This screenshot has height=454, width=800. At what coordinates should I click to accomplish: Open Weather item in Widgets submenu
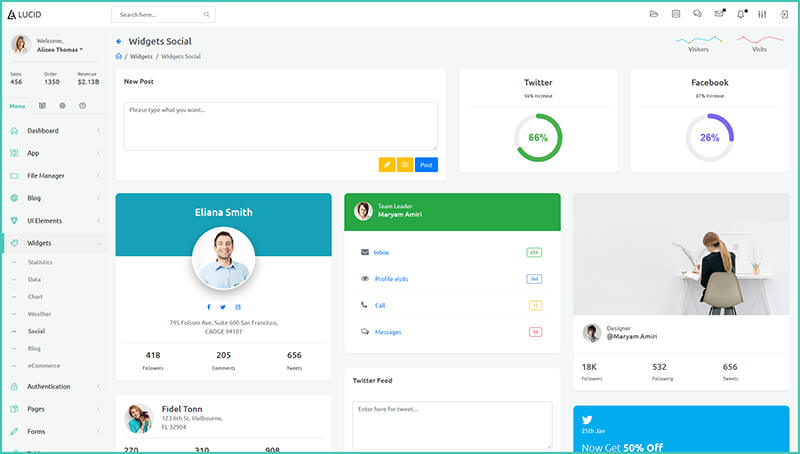coord(39,314)
